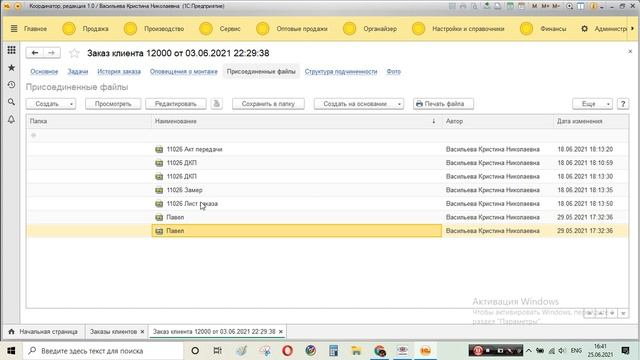Viewport: 640px width, 360px height.
Task: Open Chrome from the taskbar
Action: (380, 351)
